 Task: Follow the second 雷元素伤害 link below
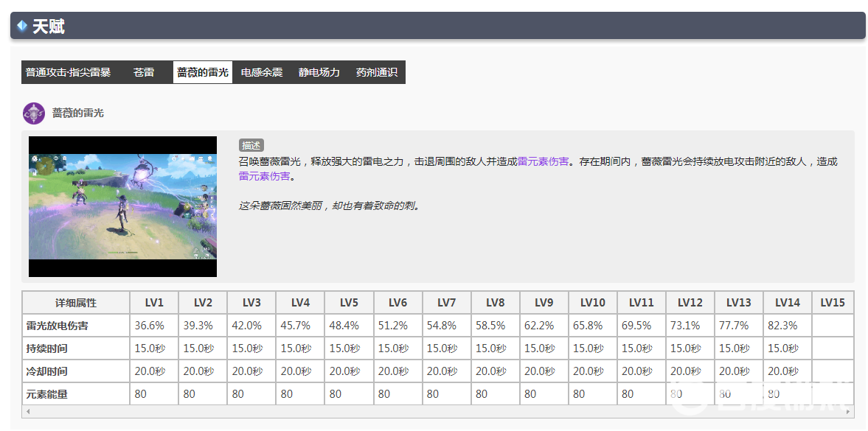(264, 176)
